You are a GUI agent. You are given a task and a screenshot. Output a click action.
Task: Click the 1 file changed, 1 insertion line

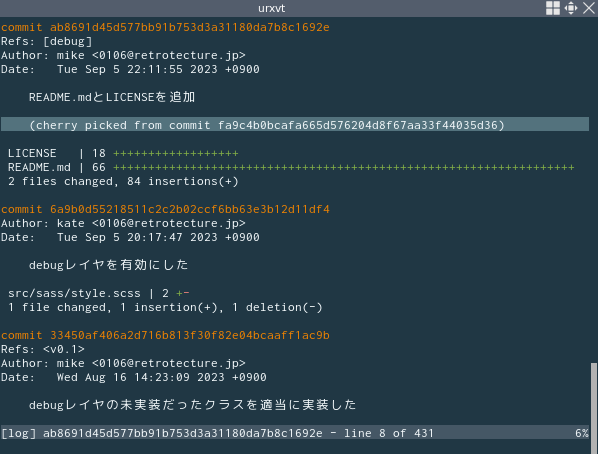pos(165,307)
